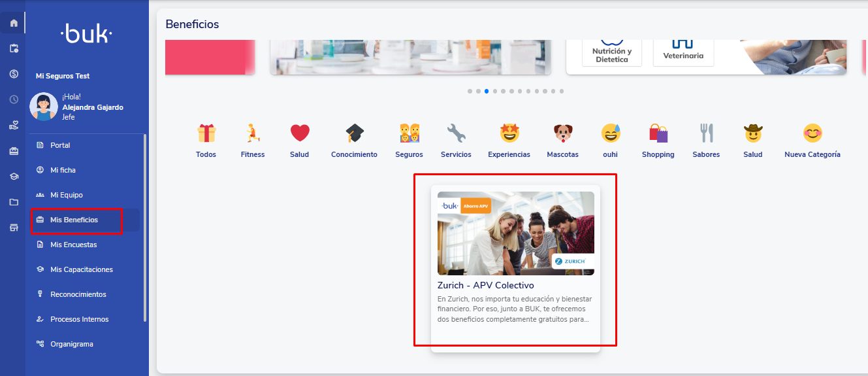Screen dimensions: 868x376
Task: Choose the Seguros family category icon
Action: (x=409, y=133)
